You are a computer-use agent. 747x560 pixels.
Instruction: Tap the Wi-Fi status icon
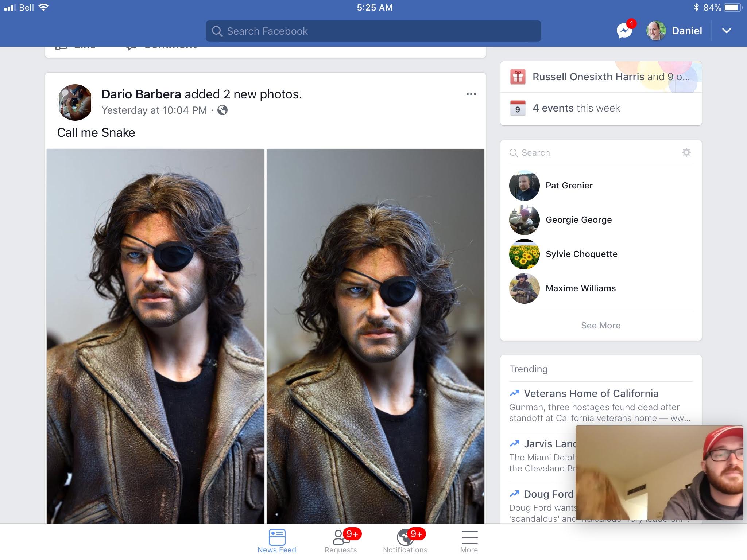pyautogui.click(x=43, y=7)
